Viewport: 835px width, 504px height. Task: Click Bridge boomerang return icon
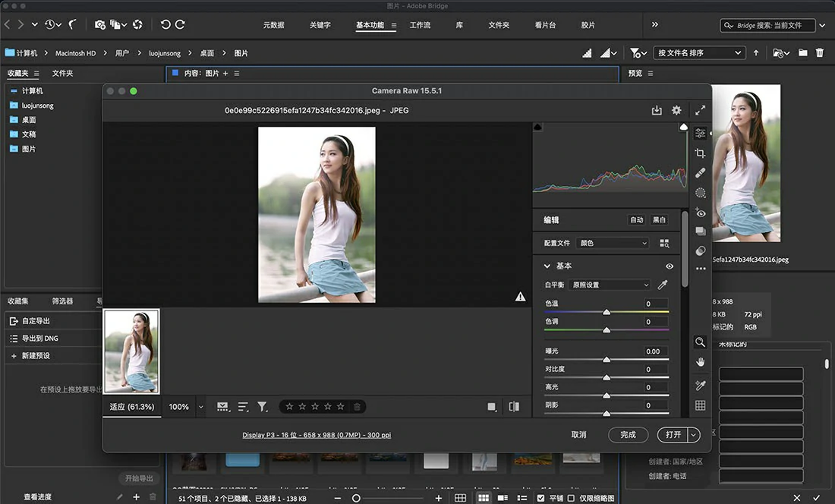(x=72, y=24)
